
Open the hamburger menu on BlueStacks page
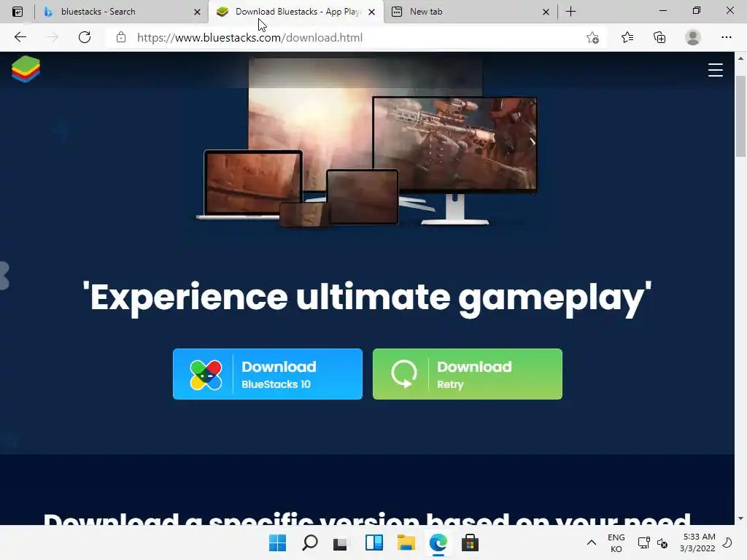pos(715,70)
